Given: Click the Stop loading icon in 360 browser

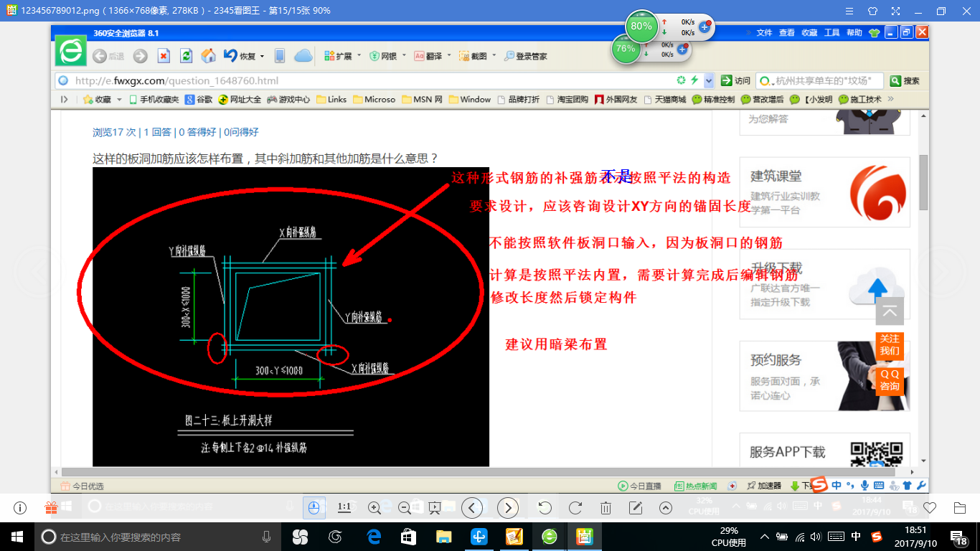Looking at the screenshot, I should 164,56.
